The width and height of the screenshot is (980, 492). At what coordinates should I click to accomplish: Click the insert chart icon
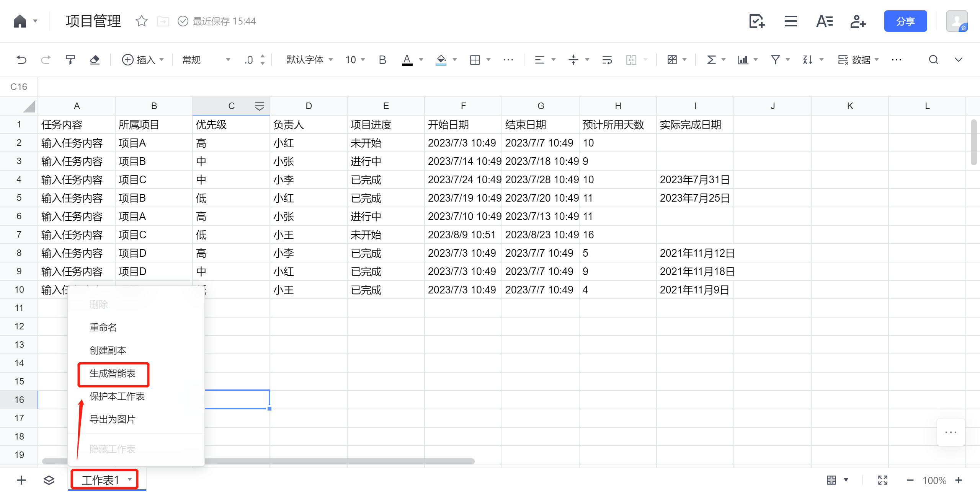pos(743,60)
